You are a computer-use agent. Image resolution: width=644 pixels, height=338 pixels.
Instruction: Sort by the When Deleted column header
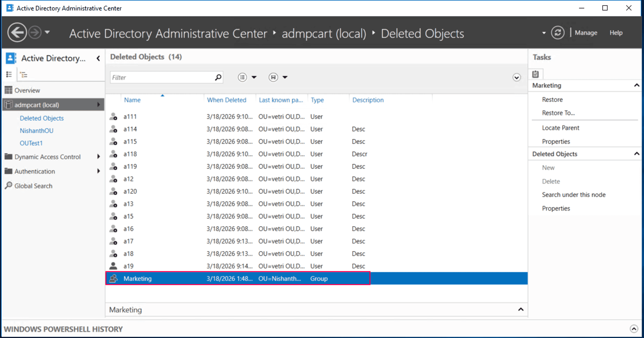click(226, 100)
